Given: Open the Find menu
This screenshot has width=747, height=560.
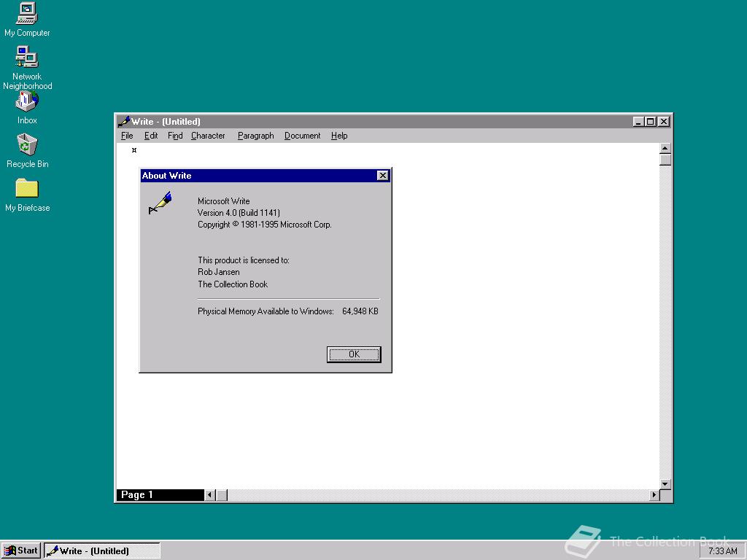Looking at the screenshot, I should 175,136.
